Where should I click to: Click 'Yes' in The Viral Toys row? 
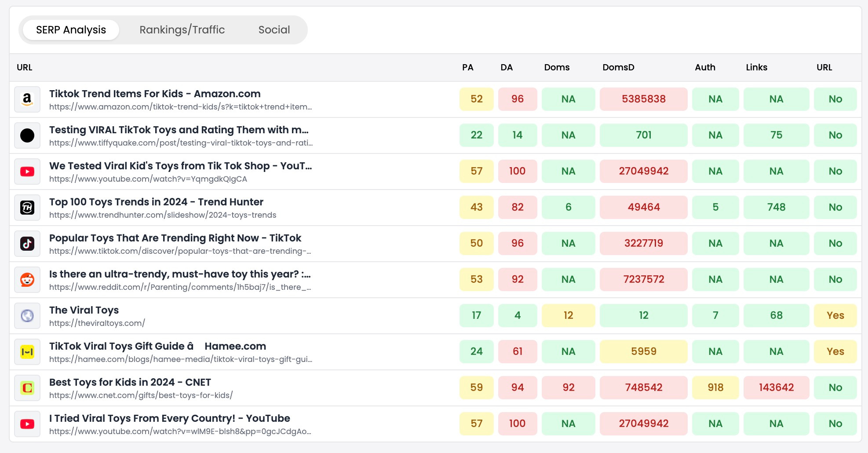[x=835, y=315]
